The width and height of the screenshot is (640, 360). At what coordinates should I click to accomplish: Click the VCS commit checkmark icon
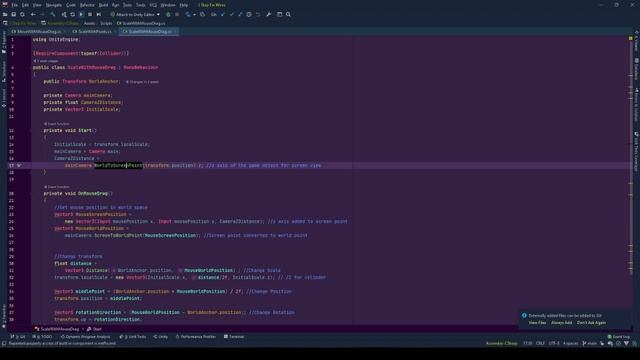pyautogui.click(x=231, y=14)
